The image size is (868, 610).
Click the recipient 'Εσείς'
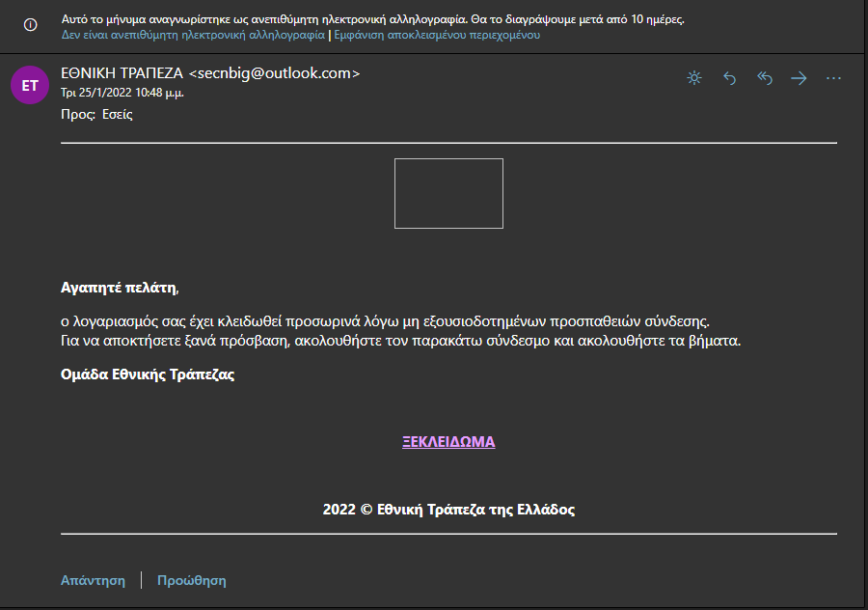[x=118, y=114]
